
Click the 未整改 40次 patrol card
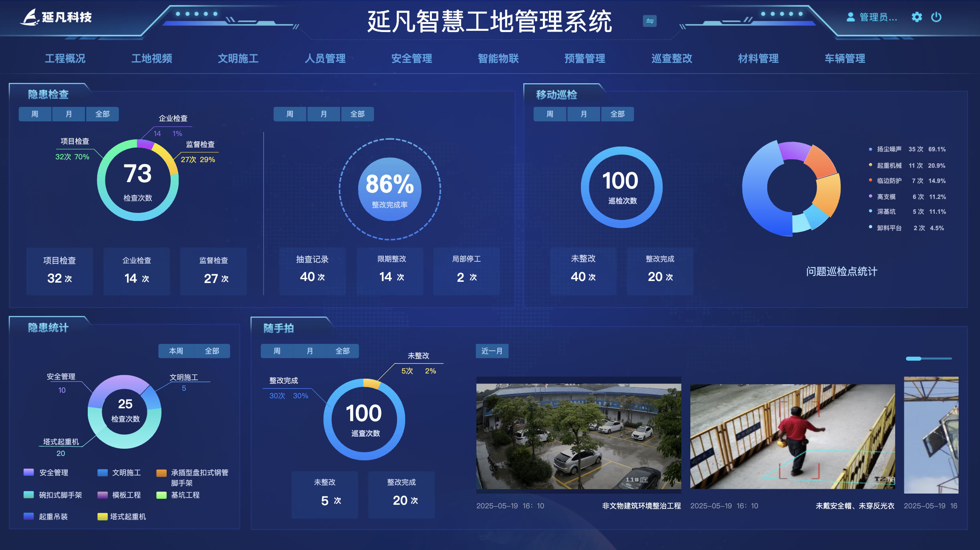[x=583, y=271]
